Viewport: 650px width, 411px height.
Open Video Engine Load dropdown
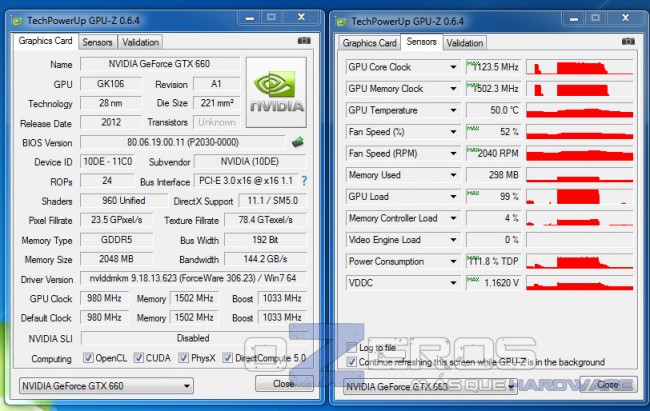point(454,239)
